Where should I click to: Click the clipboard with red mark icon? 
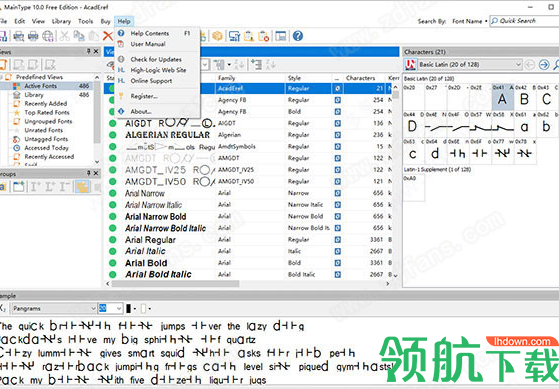[263, 36]
